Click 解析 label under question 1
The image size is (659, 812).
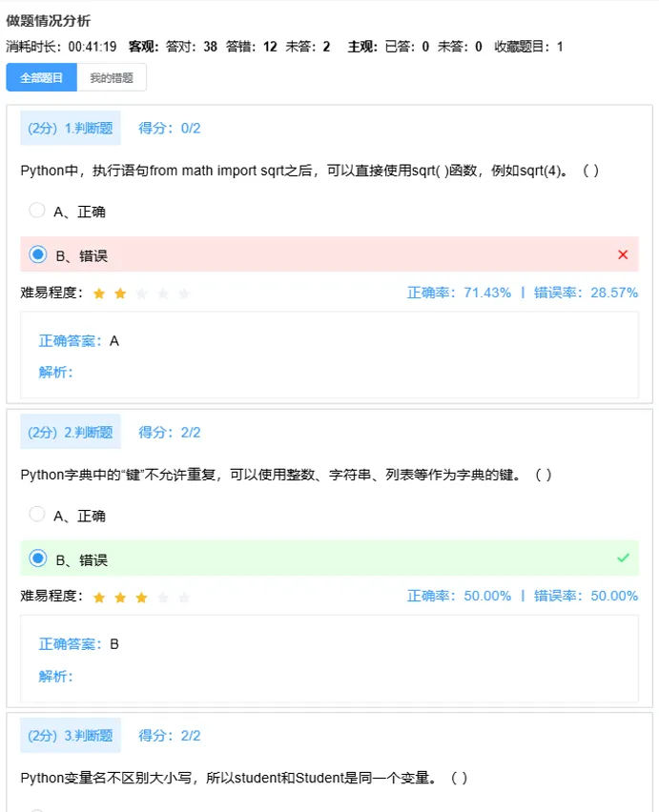tap(55, 372)
